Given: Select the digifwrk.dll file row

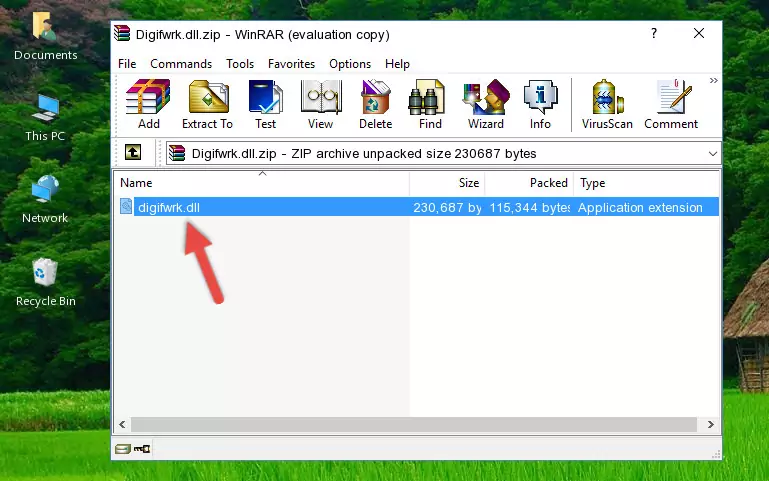Looking at the screenshot, I should point(418,207).
